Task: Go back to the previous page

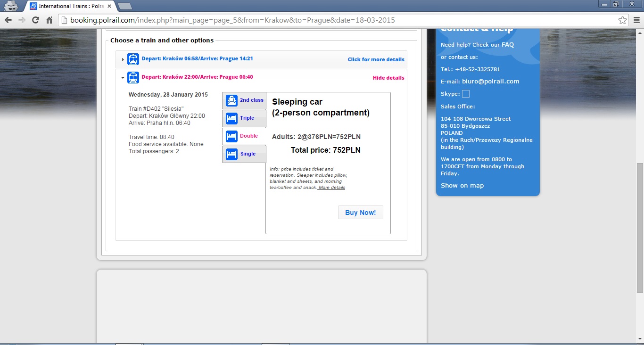Action: pos(8,20)
